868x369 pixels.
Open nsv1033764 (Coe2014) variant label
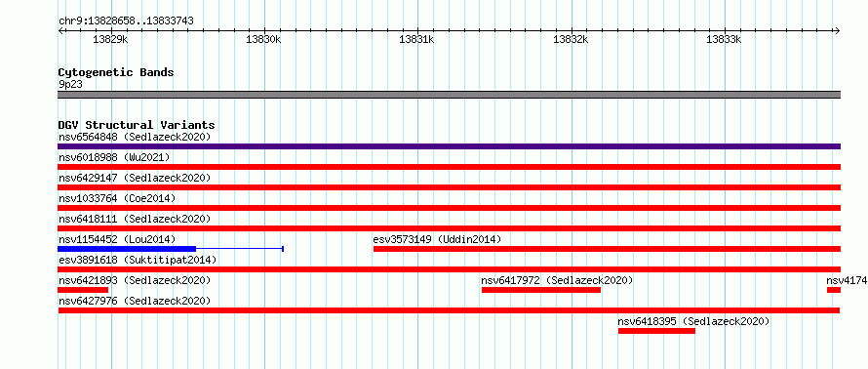[117, 198]
